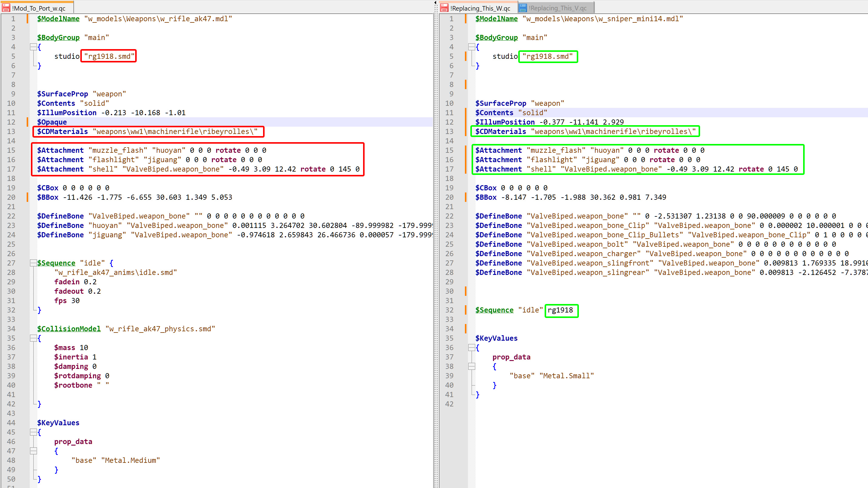The height and width of the screenshot is (488, 868).
Task: Click rg1918 sequence name in right pane
Action: point(560,310)
